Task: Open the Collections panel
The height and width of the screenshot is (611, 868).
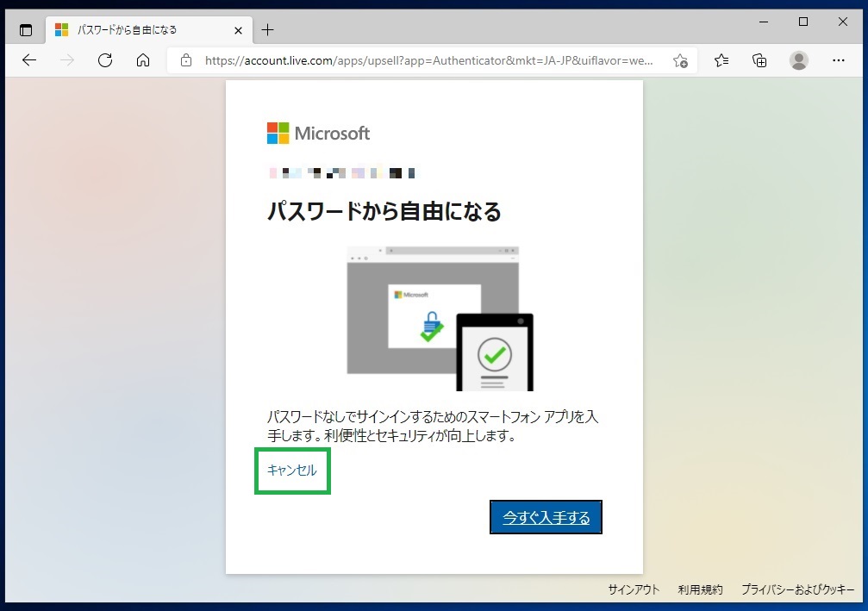Action: pos(759,60)
